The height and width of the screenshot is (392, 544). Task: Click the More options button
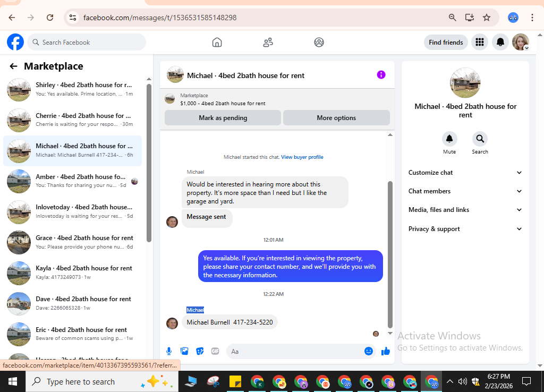tap(336, 117)
